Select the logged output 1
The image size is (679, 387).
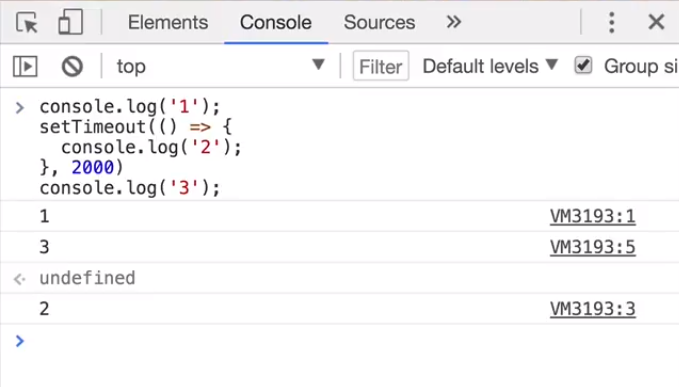(44, 216)
